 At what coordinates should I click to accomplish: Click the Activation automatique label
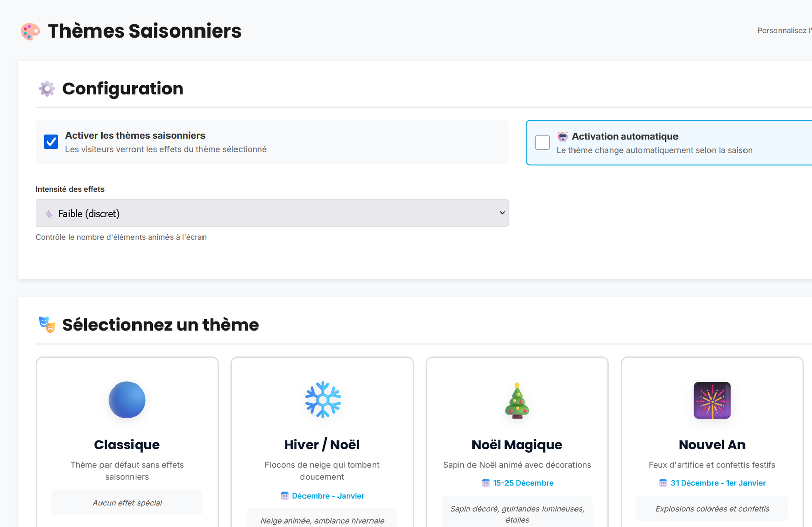coord(625,136)
